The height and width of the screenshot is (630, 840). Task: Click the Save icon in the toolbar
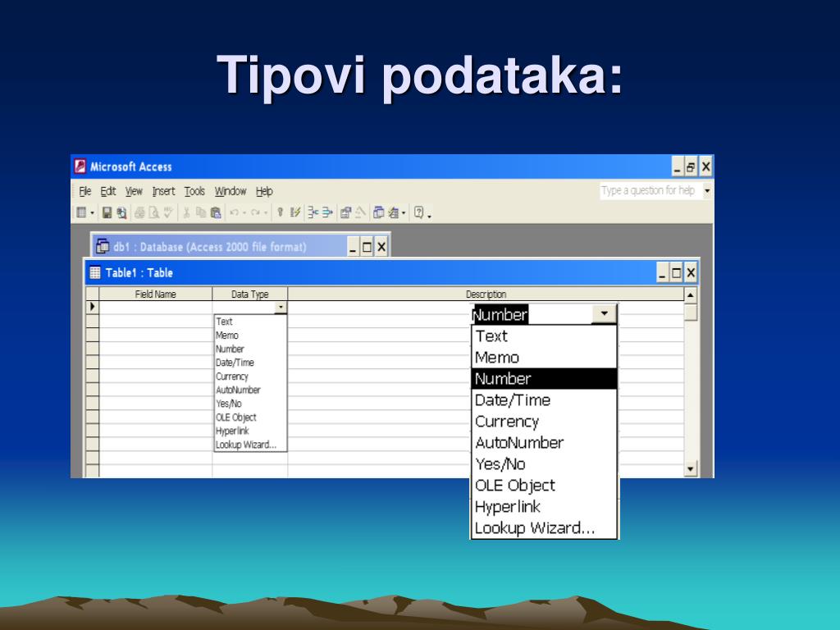coord(107,212)
